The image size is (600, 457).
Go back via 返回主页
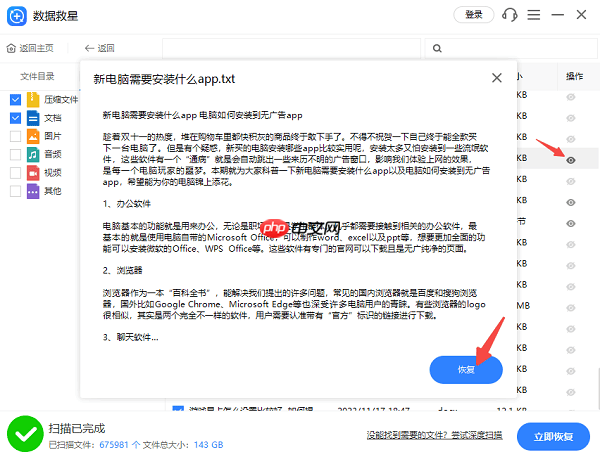[30, 48]
